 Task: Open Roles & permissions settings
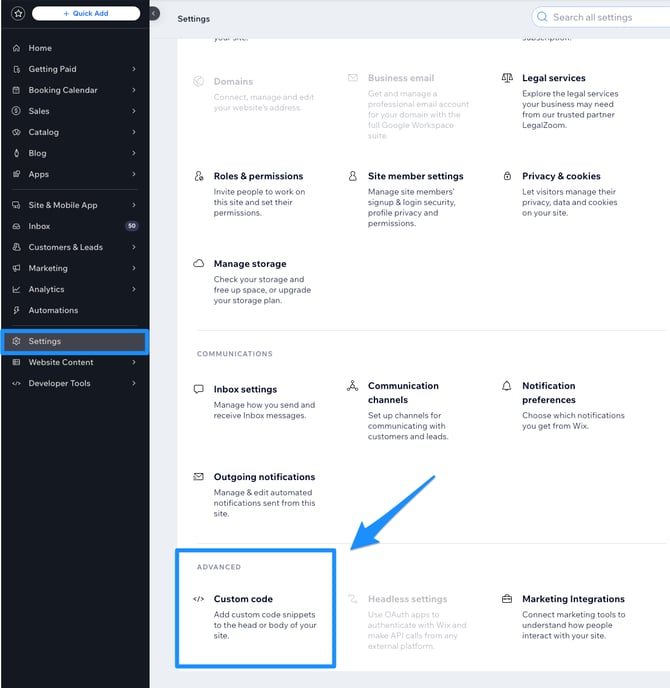(x=258, y=176)
